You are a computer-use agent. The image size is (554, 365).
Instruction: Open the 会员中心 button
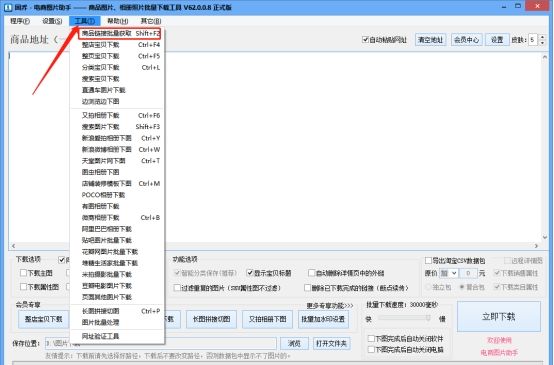pos(466,40)
